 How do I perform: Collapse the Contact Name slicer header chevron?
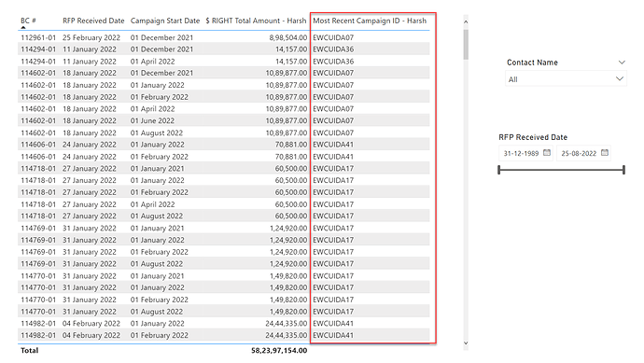tap(622, 63)
